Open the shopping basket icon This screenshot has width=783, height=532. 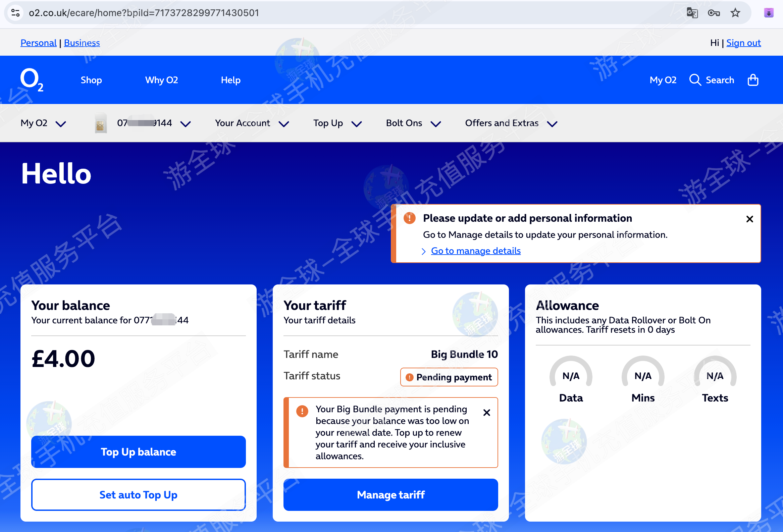pyautogui.click(x=753, y=80)
